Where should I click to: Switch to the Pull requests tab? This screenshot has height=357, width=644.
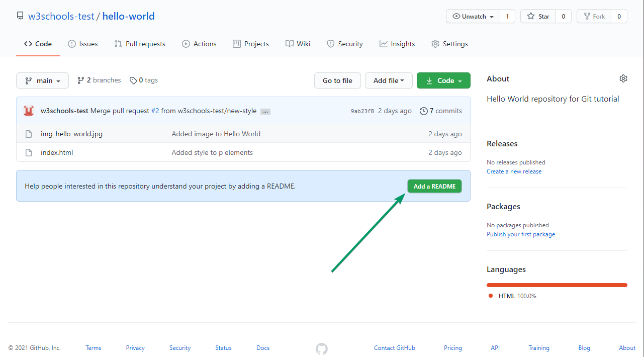139,44
